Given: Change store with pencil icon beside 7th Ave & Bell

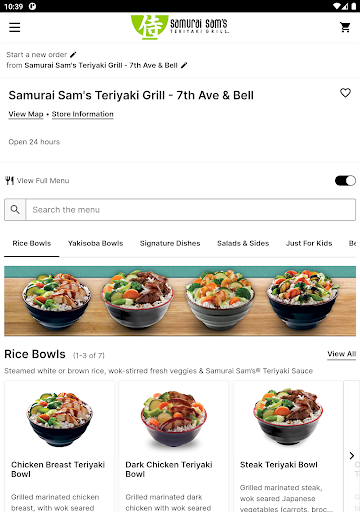Looking at the screenshot, I should pyautogui.click(x=184, y=65).
